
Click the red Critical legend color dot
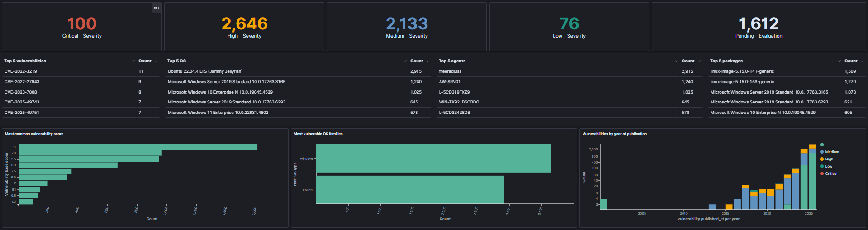[x=822, y=174]
